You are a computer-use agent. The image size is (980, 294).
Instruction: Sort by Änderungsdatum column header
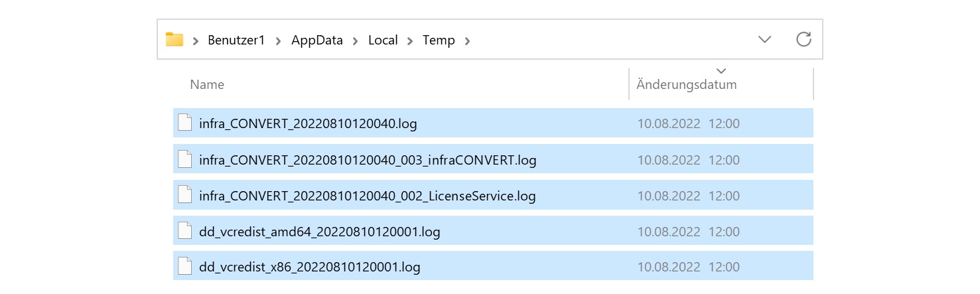coord(687,84)
